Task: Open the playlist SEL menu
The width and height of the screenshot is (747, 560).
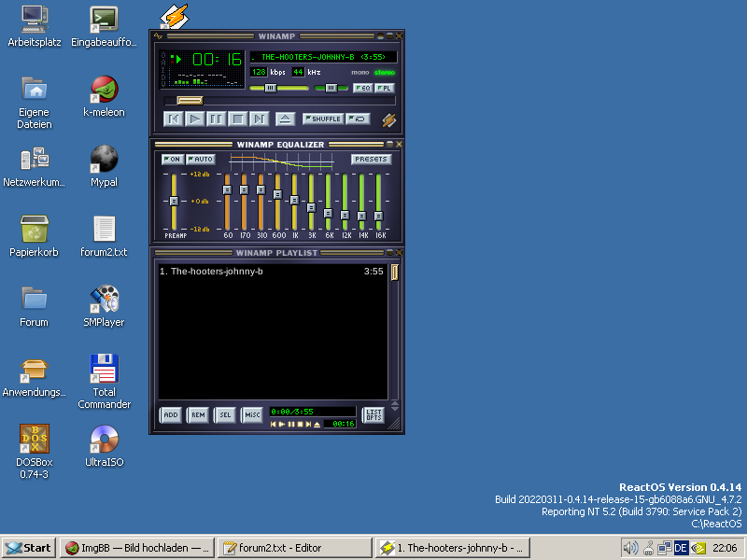Action: [x=225, y=415]
